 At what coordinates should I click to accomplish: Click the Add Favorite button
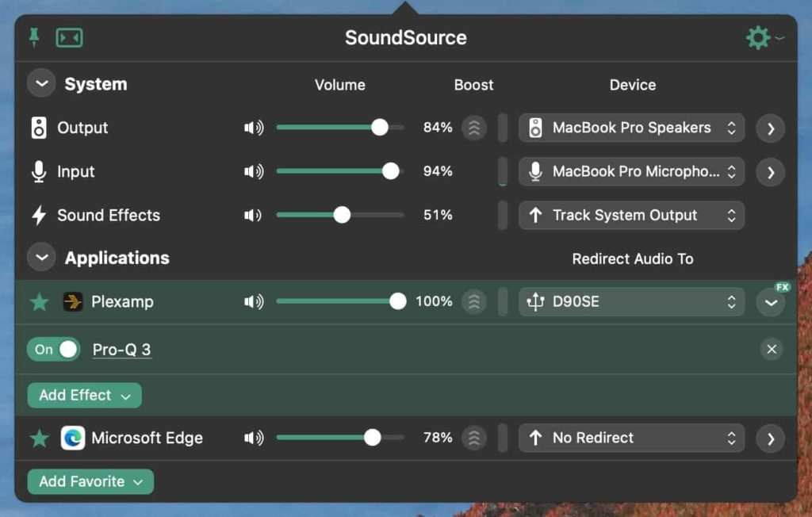pos(90,482)
